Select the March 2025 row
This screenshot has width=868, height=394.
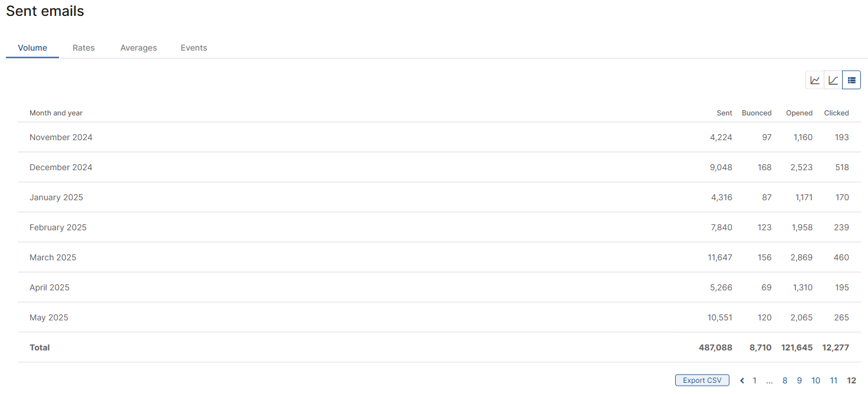(x=439, y=257)
